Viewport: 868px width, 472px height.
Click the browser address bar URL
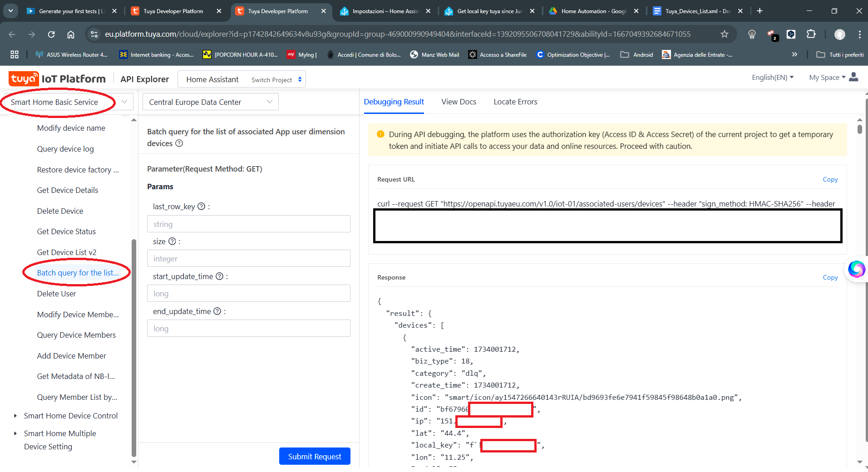[398, 34]
